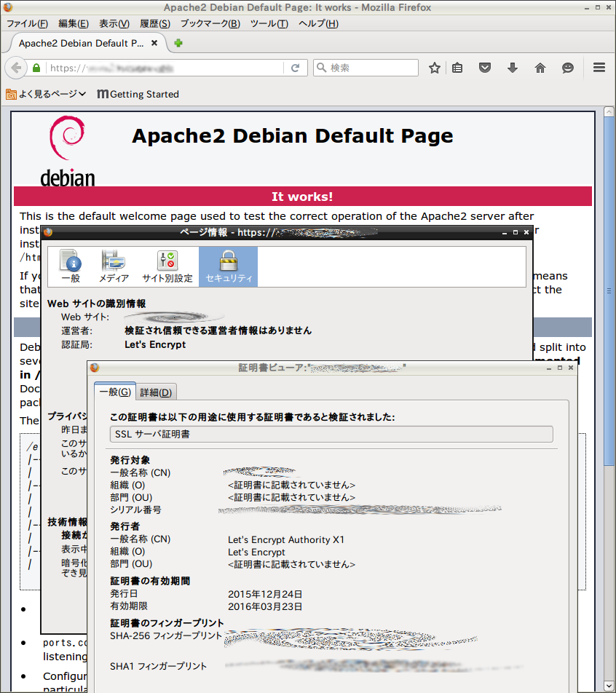Screen dimensions: 616x693
Task: Click the シリアル番号 label
Action: (135, 510)
